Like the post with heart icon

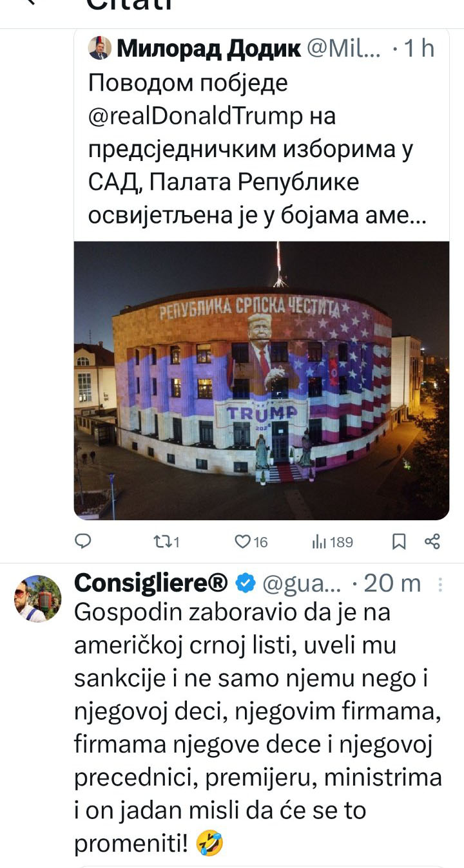point(251,542)
